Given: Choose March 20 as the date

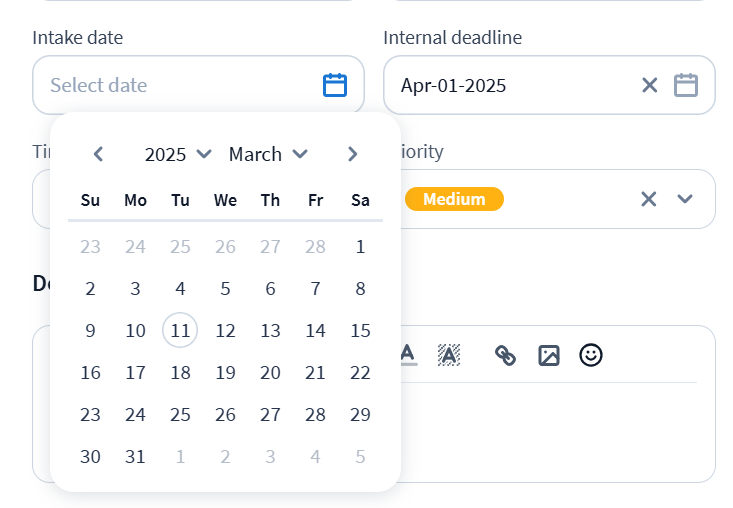Looking at the screenshot, I should (x=270, y=373).
